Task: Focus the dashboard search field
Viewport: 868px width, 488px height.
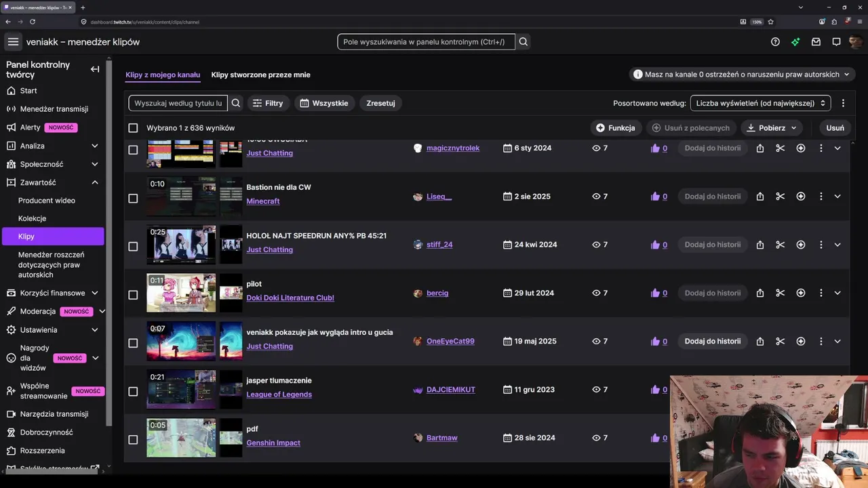Action: tap(426, 42)
